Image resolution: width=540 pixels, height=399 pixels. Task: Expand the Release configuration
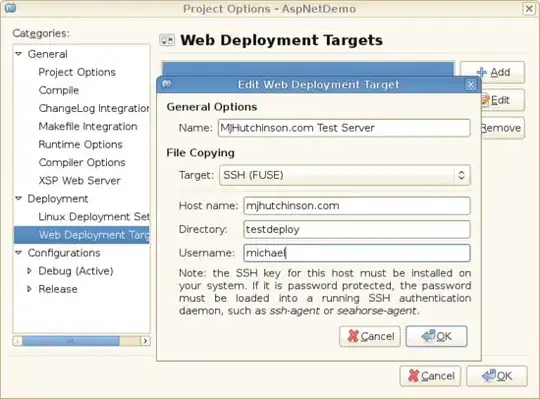click(30, 289)
